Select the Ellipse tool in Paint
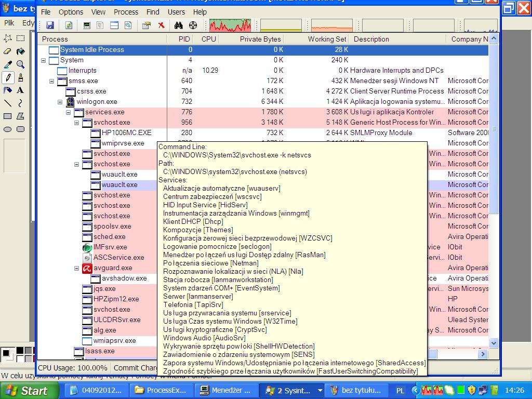Screen dimensions: 532x399 (7, 129)
